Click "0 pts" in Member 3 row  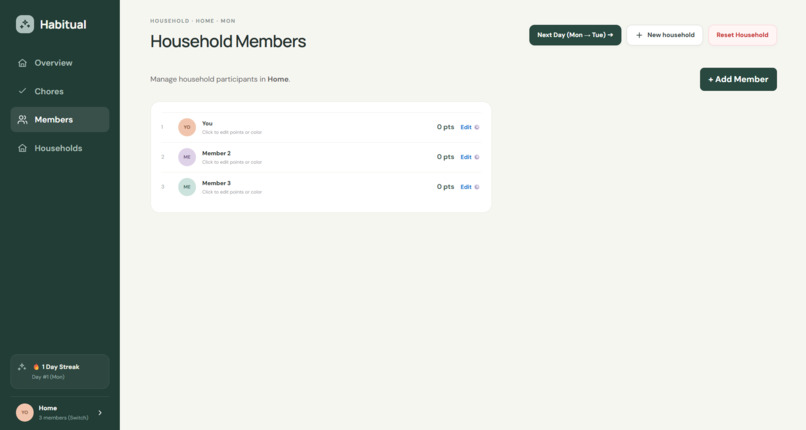(x=445, y=186)
